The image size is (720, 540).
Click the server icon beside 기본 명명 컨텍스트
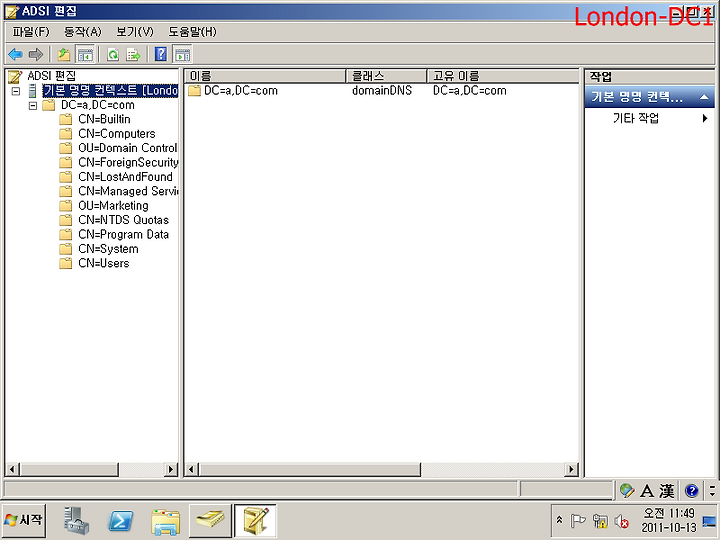pyautogui.click(x=32, y=91)
